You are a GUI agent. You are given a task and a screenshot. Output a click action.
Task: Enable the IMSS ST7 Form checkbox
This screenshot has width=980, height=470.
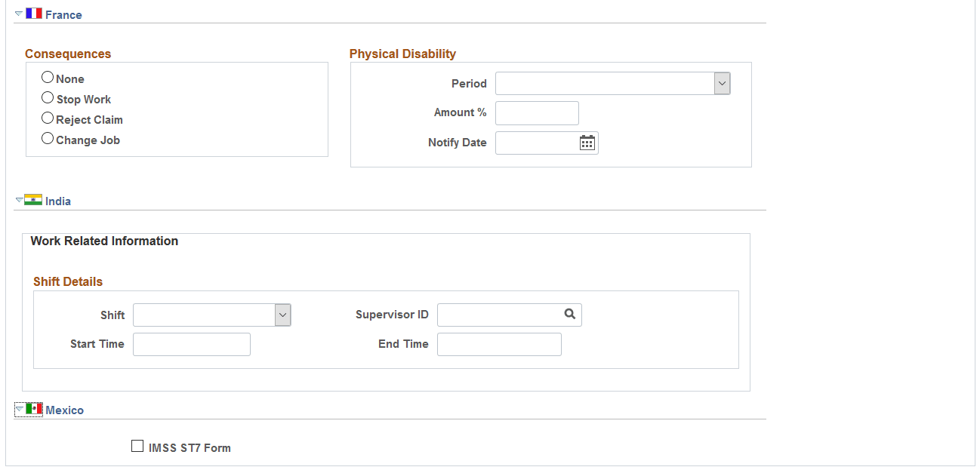[137, 445]
